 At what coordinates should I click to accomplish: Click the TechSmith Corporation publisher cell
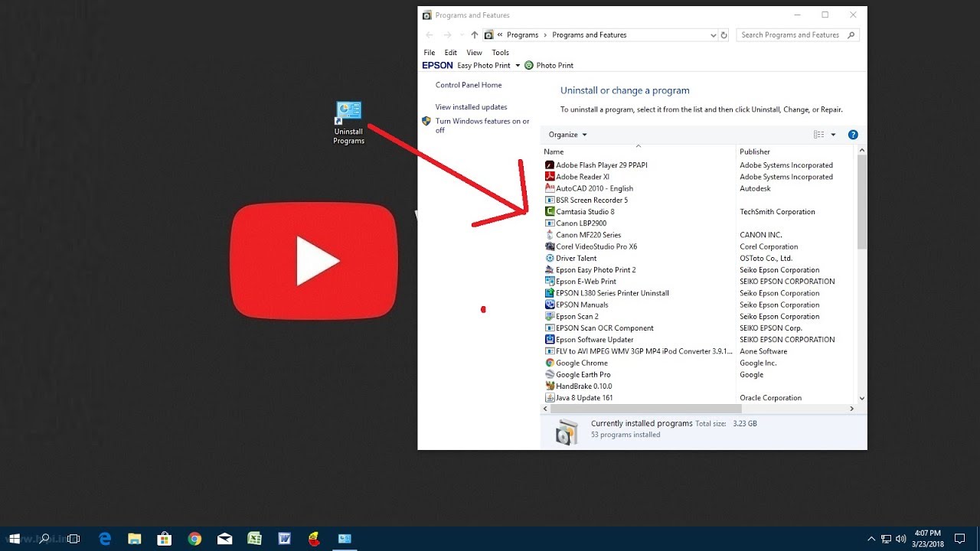[777, 212]
